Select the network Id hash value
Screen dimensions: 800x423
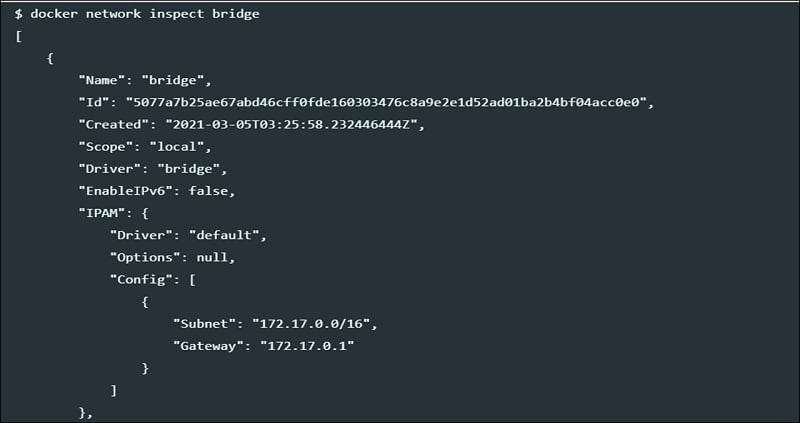point(386,102)
